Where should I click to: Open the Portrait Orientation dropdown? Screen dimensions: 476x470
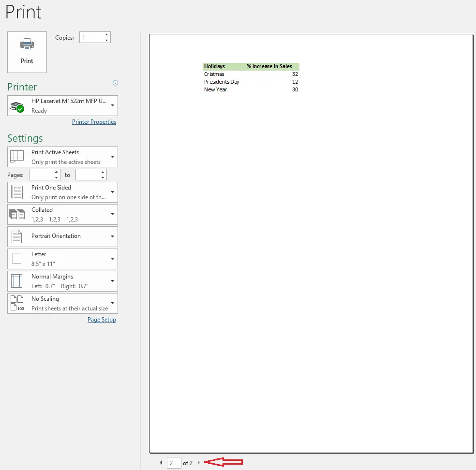(62, 236)
